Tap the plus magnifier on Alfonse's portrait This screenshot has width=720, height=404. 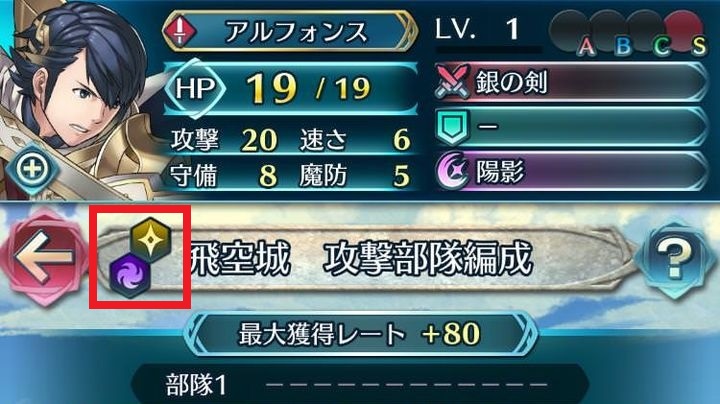32,169
